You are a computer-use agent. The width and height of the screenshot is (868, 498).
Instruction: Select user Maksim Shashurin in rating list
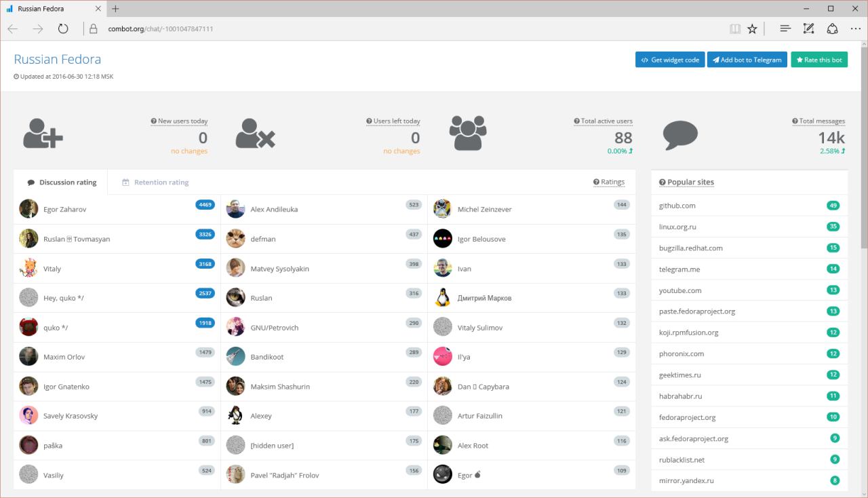tap(324, 387)
